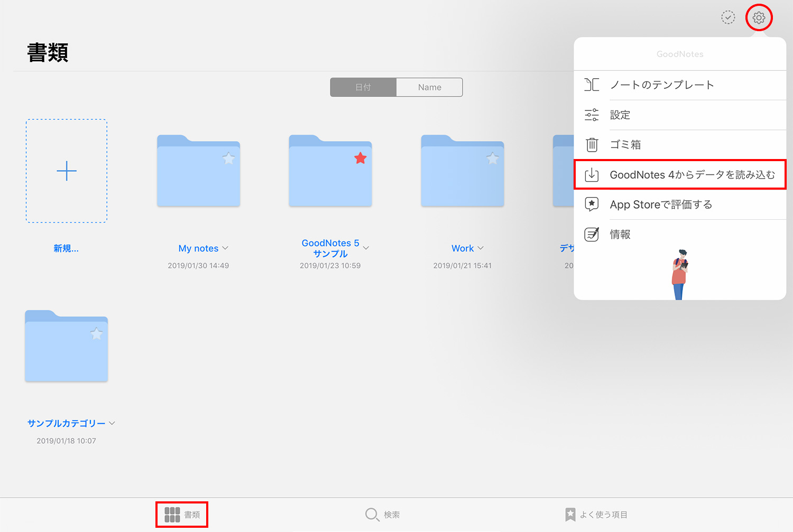Click the date 2019/01/18 10:07
This screenshot has width=793, height=532.
[x=66, y=441]
